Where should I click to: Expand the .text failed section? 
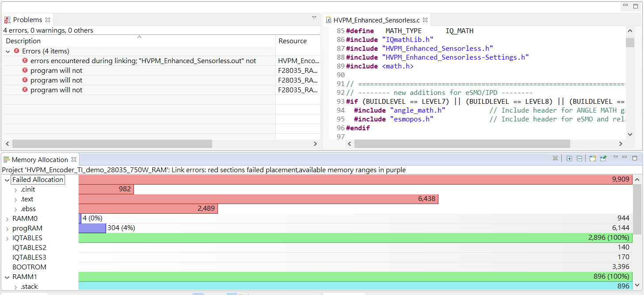point(16,199)
